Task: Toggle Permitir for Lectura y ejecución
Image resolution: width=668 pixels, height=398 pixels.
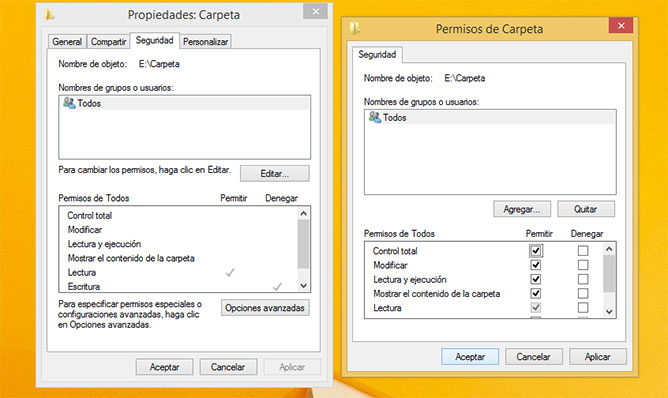Action: [536, 279]
